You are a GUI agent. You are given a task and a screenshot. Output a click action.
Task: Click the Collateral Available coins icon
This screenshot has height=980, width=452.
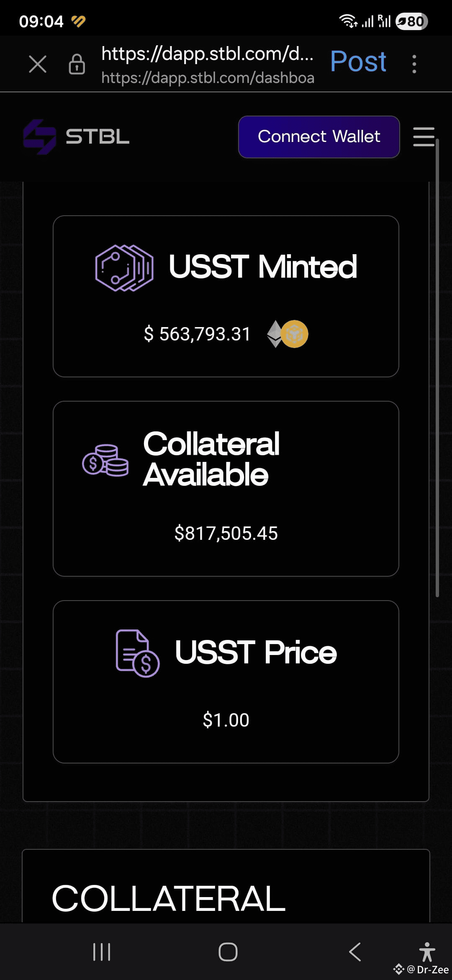click(105, 460)
